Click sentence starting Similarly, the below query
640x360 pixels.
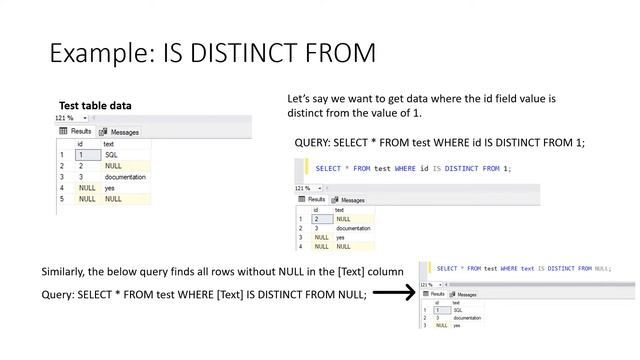[222, 272]
